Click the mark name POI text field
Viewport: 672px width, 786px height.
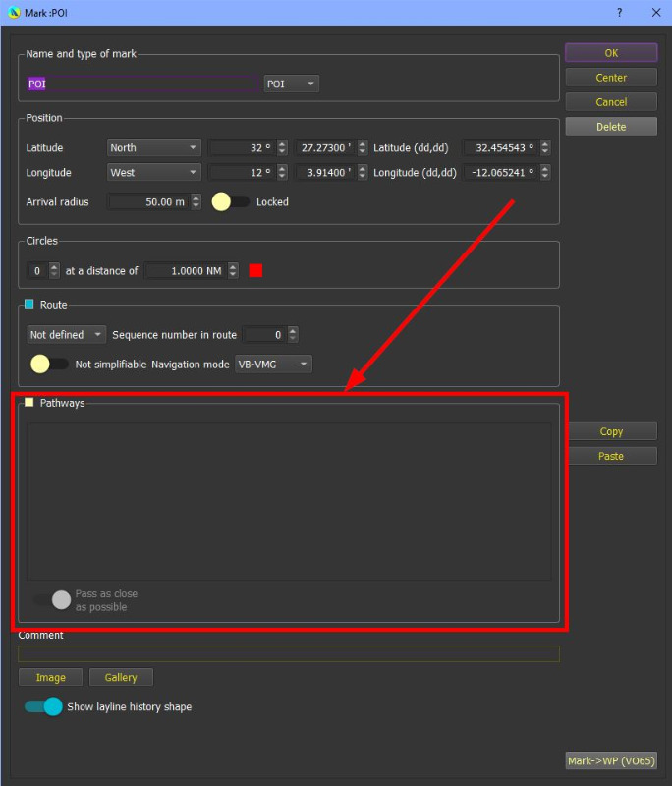point(142,84)
